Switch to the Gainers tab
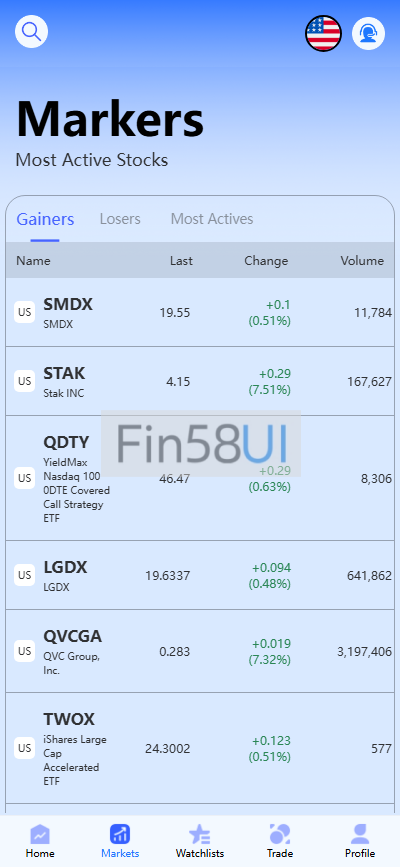 [45, 219]
